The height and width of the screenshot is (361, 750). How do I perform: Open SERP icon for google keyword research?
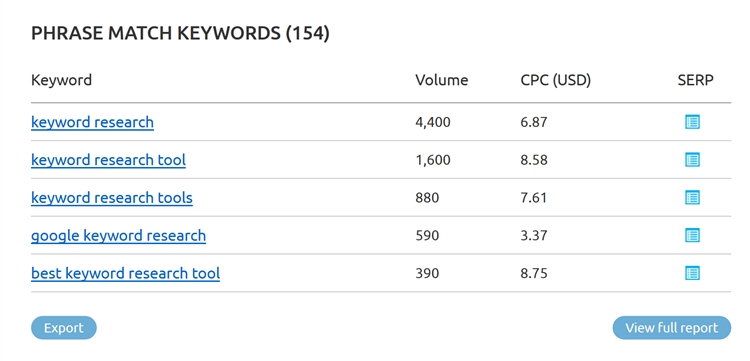[692, 235]
